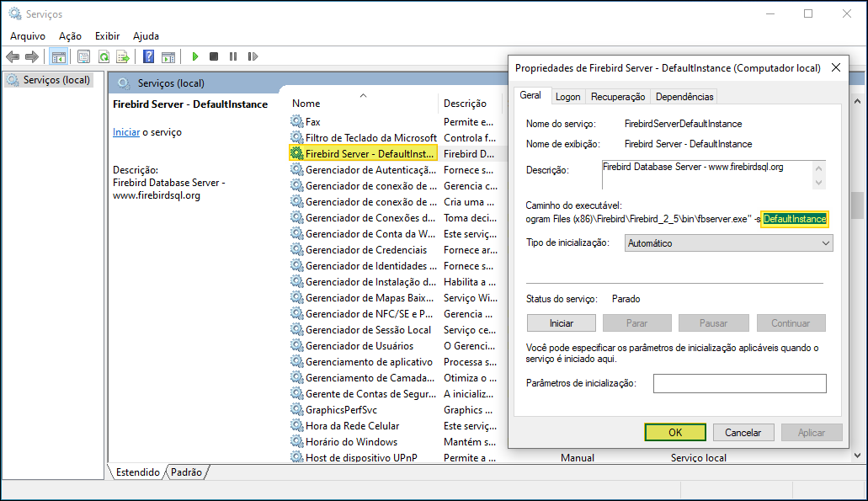Viewport: 868px width, 501px height.
Task: Confirm with the OK button
Action: 675,432
